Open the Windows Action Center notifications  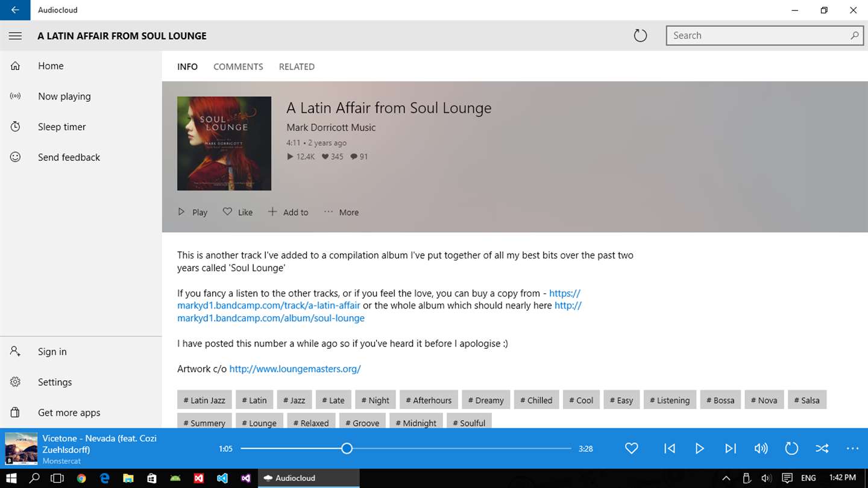(787, 478)
